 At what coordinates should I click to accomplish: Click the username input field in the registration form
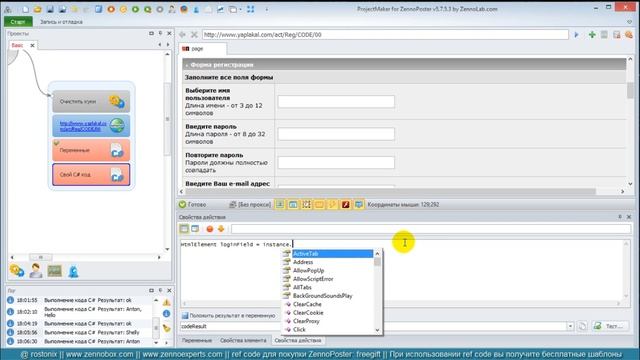pos(336,102)
